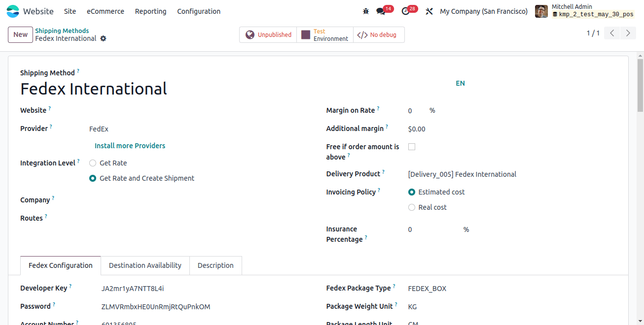Show help tooltip for Delivery Product
The width and height of the screenshot is (644, 325).
pos(383,172)
